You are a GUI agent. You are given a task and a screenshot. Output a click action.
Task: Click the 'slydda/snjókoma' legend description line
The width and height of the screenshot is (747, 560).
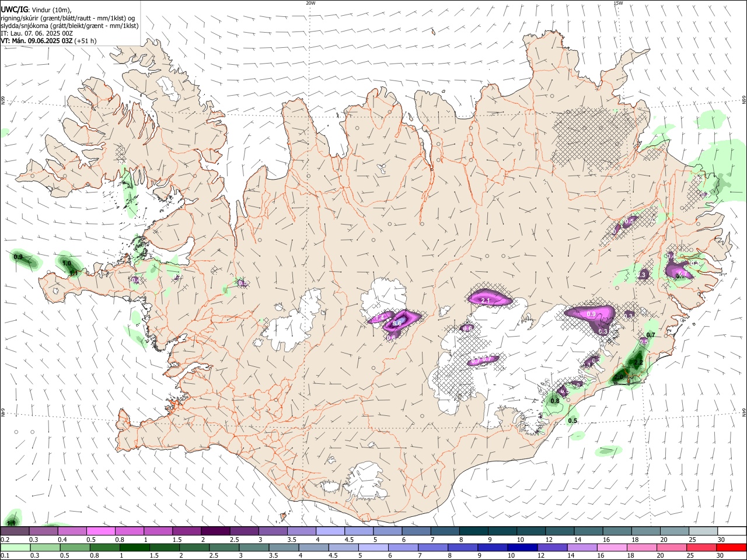(69, 26)
